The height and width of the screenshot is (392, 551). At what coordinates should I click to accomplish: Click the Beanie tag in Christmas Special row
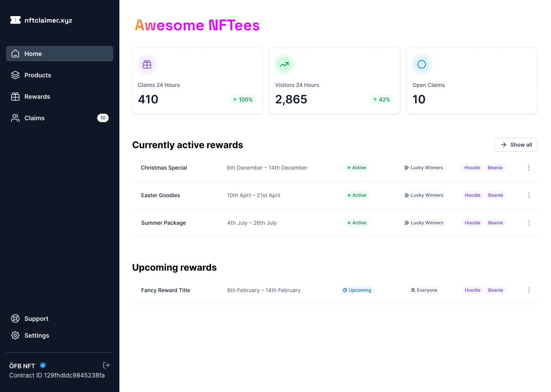[495, 168]
